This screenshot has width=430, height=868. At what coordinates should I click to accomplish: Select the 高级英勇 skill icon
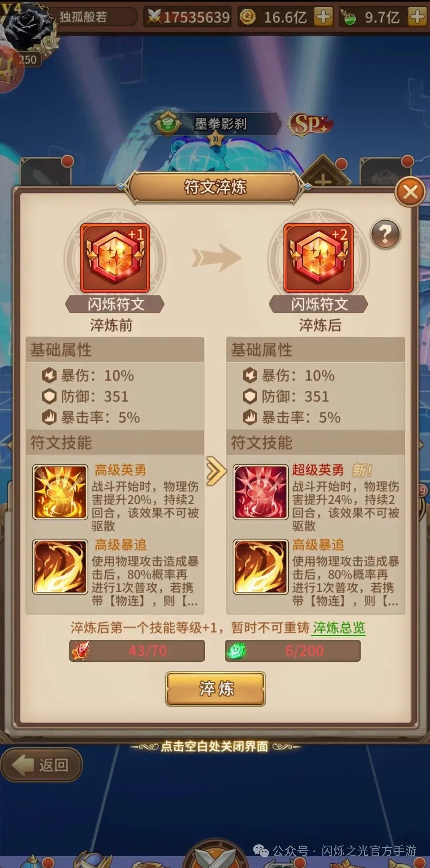pos(60,492)
